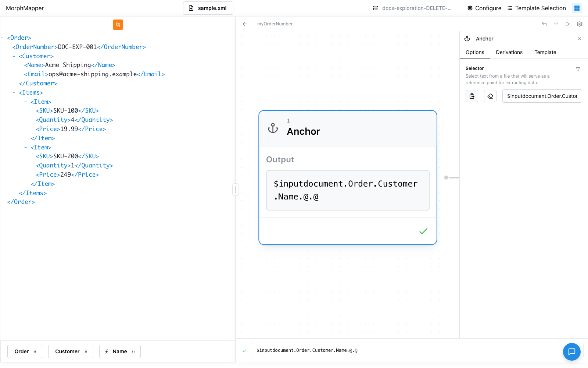
Task: Click the green checkmark in Anchor node
Action: [423, 231]
